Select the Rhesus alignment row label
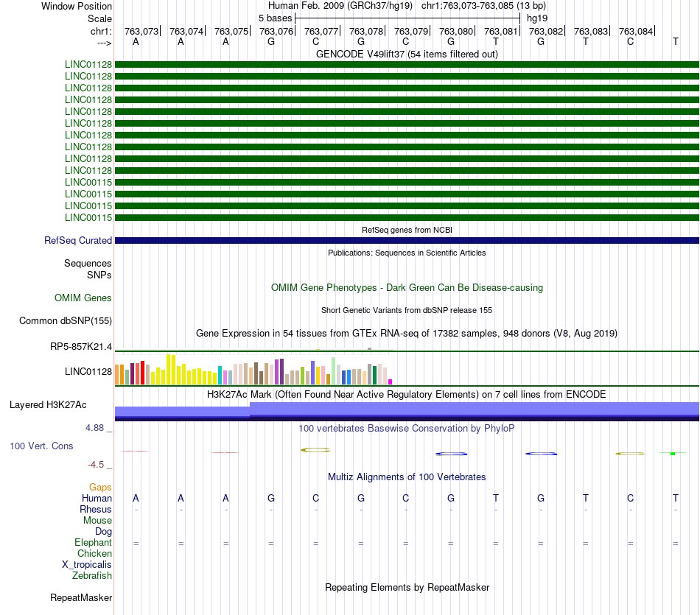 pos(96,509)
